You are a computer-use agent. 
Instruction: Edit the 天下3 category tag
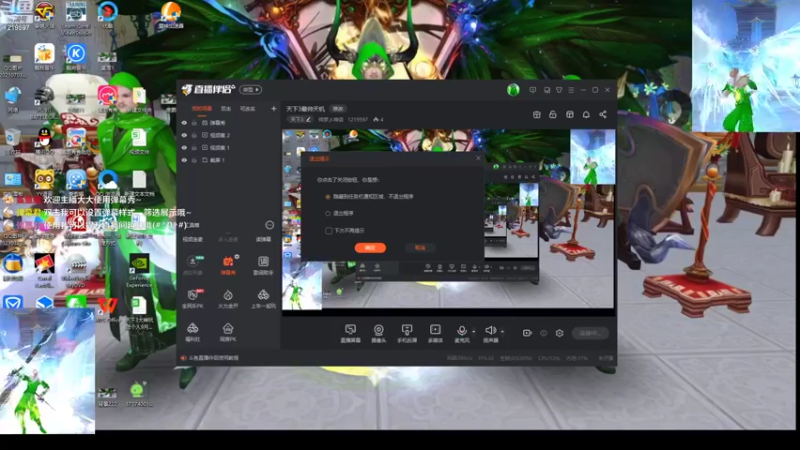[301, 119]
